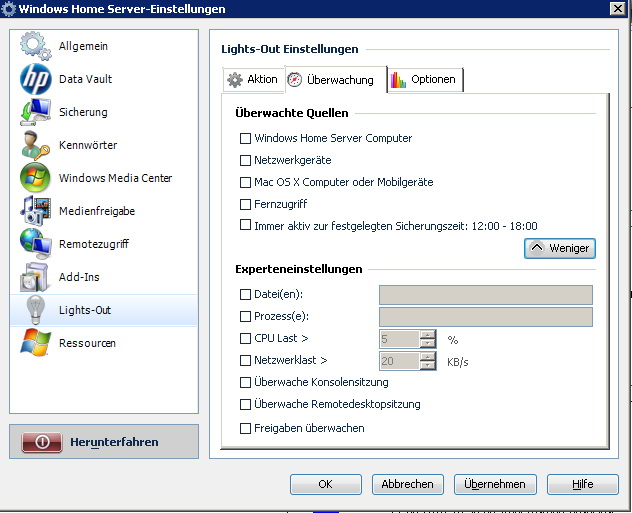The width and height of the screenshot is (632, 513).
Task: Select the Überwachung tab
Action: click(336, 80)
